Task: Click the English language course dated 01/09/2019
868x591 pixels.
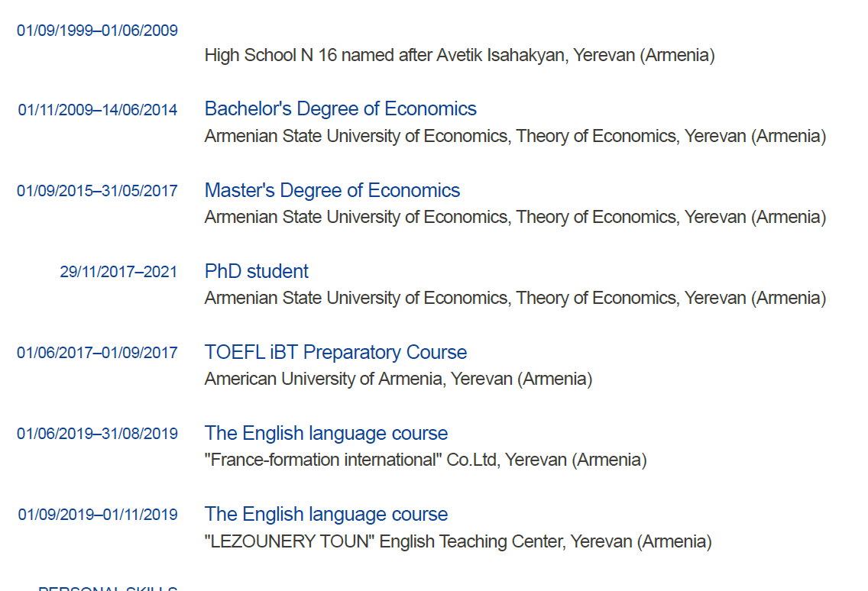Action: [x=326, y=515]
